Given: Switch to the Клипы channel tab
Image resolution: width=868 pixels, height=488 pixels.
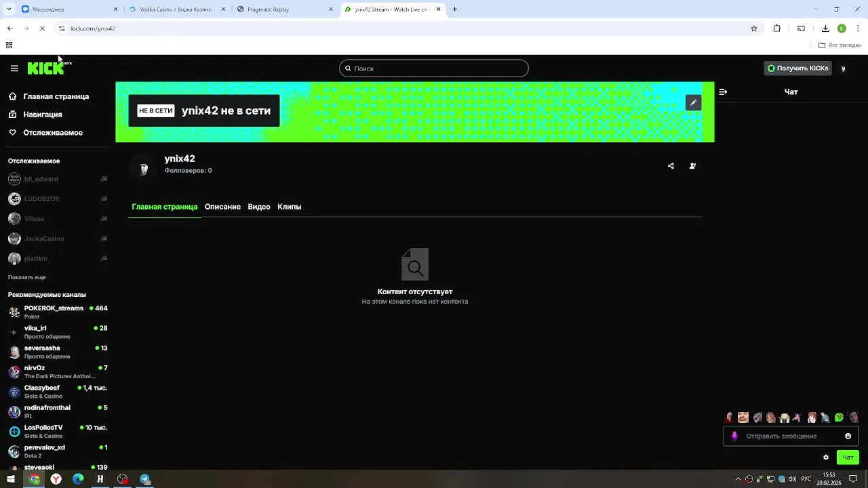Looking at the screenshot, I should click(290, 207).
